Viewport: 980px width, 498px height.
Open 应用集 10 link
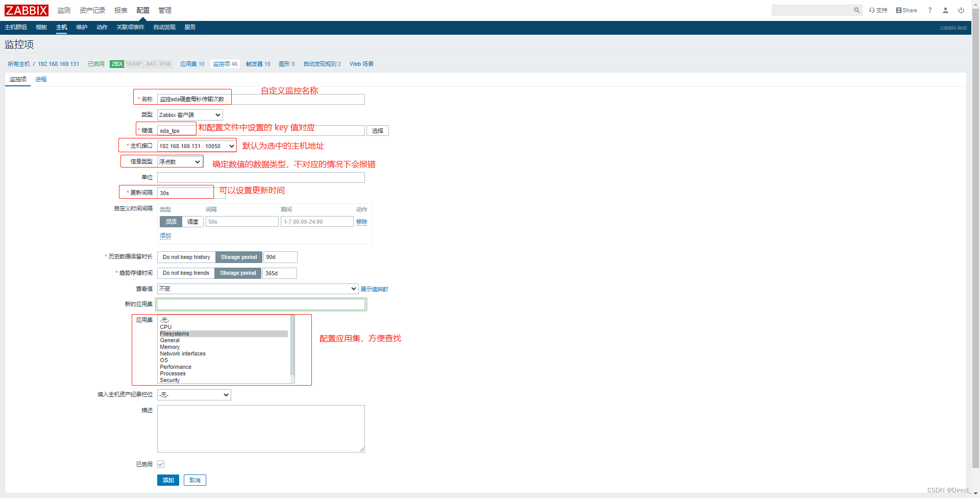[192, 64]
